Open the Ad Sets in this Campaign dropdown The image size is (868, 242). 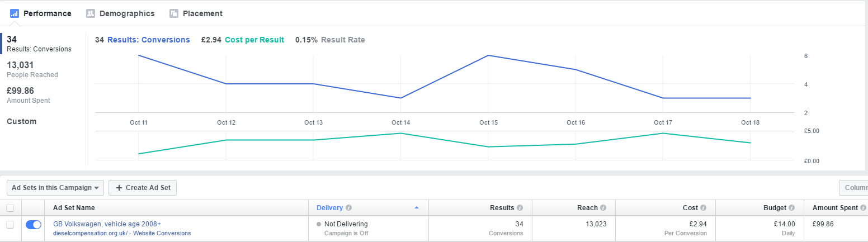pyautogui.click(x=55, y=188)
